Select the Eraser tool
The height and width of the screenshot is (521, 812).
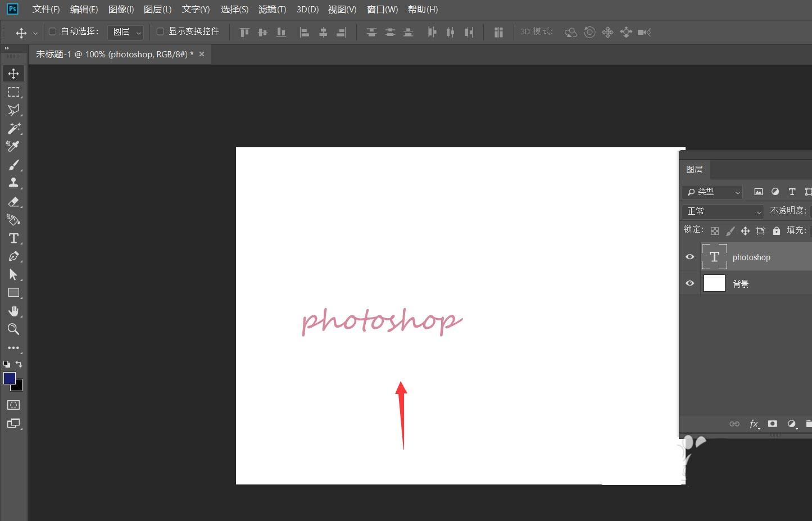[13, 202]
